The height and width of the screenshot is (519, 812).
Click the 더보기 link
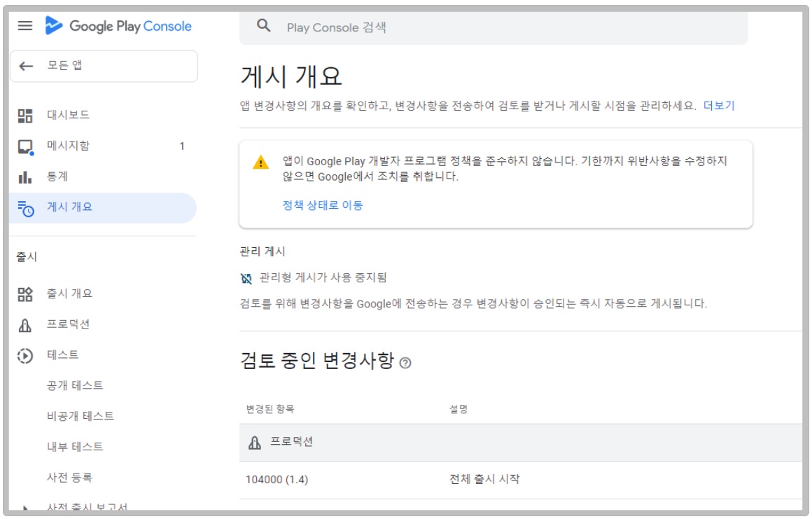coord(719,106)
